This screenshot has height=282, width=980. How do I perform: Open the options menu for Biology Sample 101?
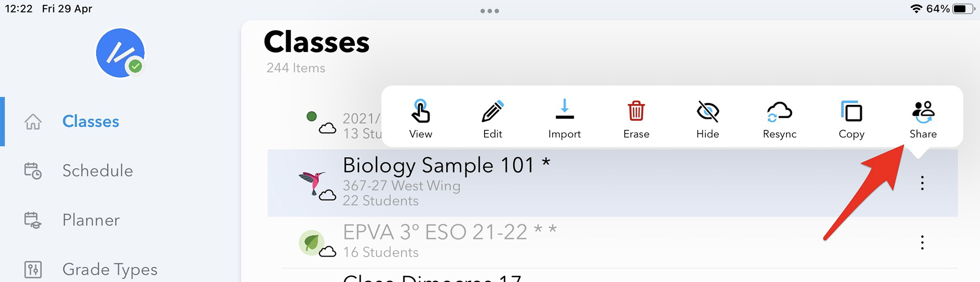point(922,183)
